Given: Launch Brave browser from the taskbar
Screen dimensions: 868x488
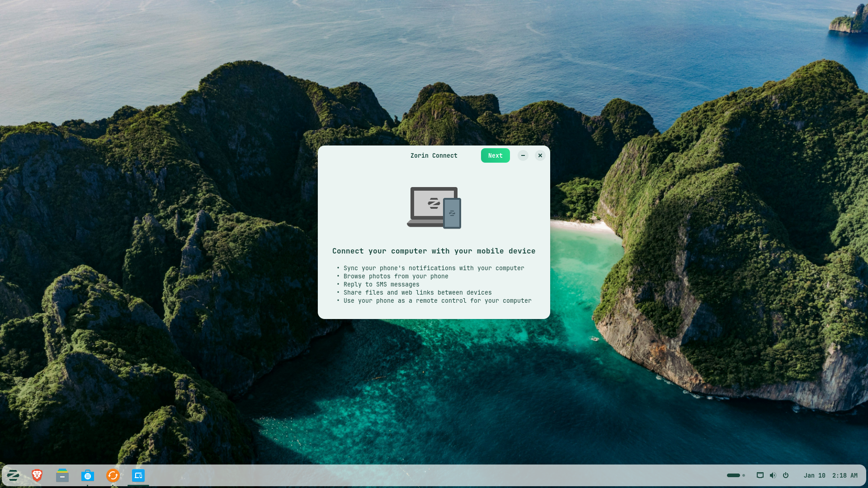Looking at the screenshot, I should (37, 475).
